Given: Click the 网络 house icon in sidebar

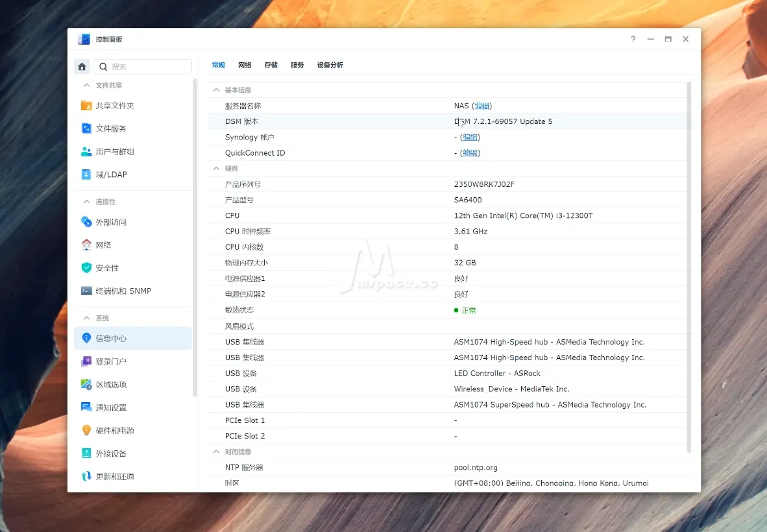Looking at the screenshot, I should pos(86,245).
